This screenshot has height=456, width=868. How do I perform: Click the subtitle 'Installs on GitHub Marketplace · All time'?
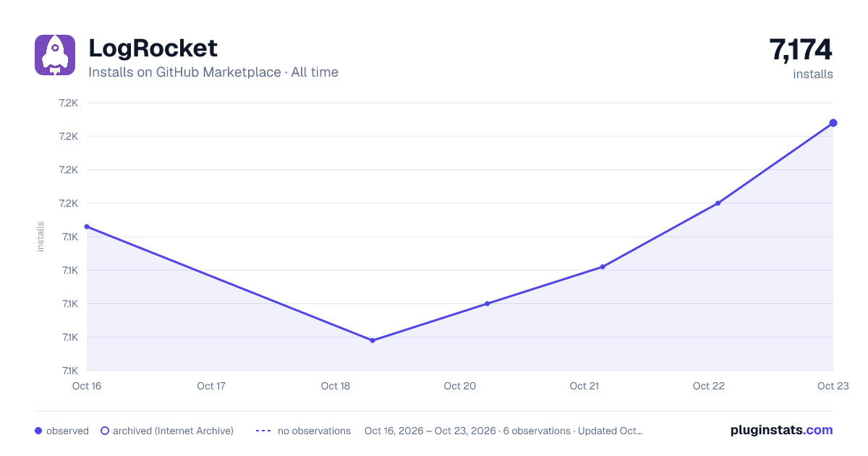tap(213, 72)
